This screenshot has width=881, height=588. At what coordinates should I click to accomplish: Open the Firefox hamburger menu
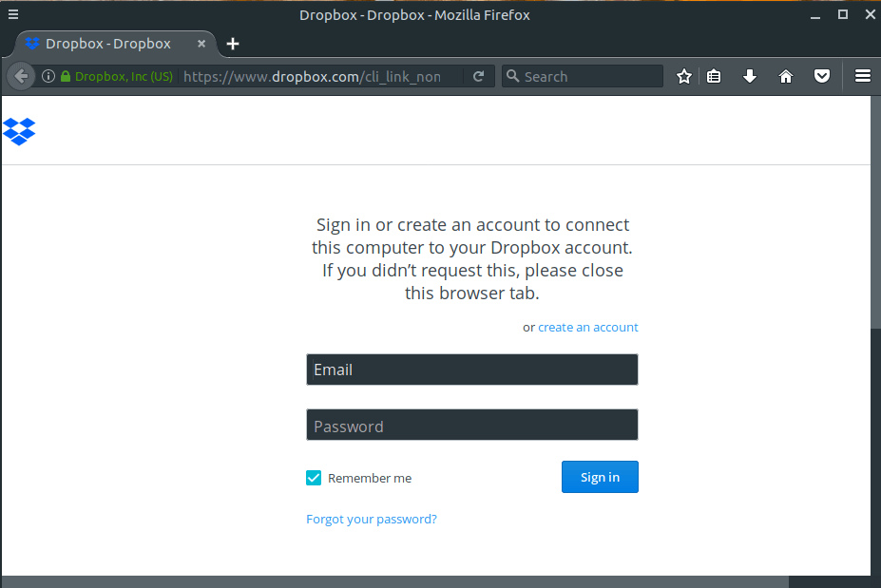click(x=863, y=77)
